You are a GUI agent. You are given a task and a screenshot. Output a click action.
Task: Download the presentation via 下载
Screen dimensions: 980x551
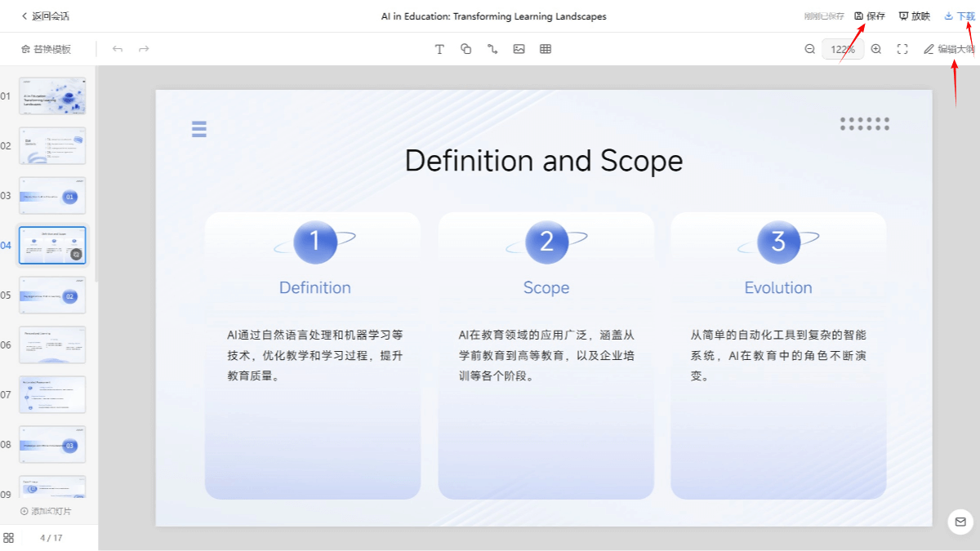click(x=960, y=16)
